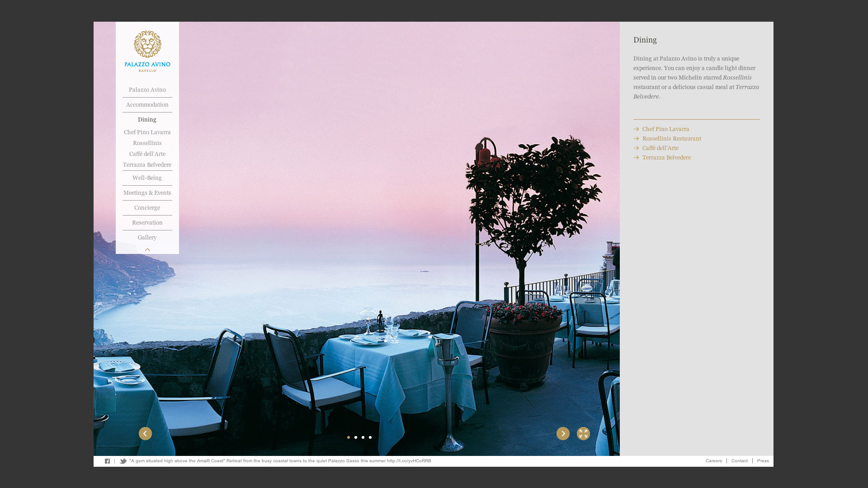Select third slideshow dot indicator
The height and width of the screenshot is (488, 868).
363,437
